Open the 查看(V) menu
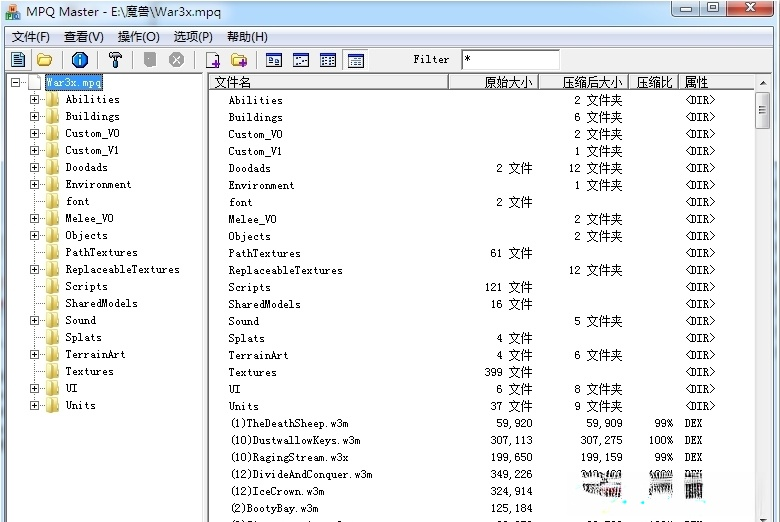 (84, 37)
